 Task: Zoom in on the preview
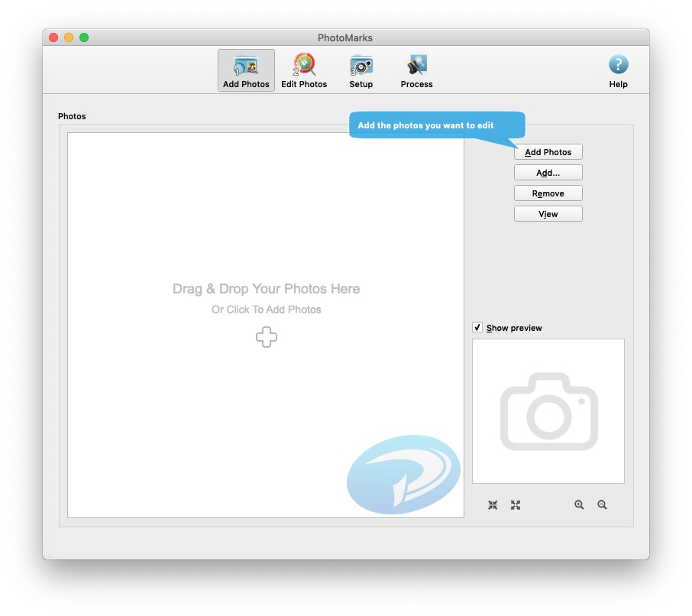pos(579,504)
